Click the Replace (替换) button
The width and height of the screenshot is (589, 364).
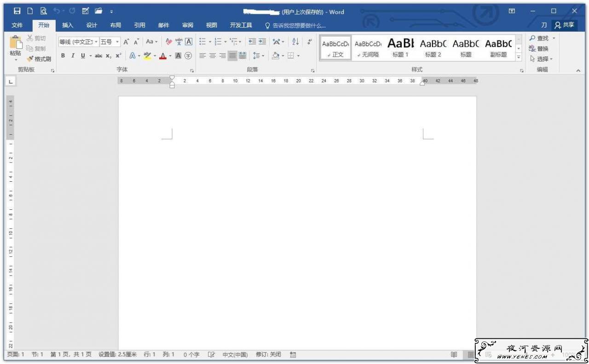[x=539, y=49]
